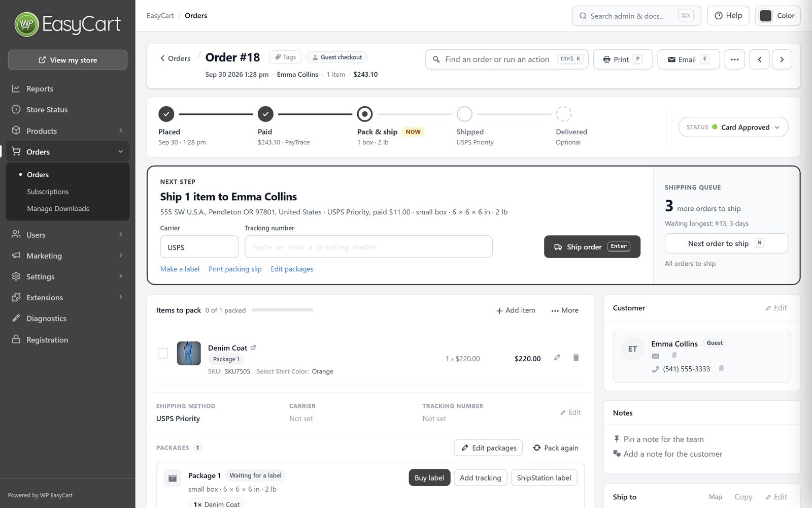812x508 pixels.
Task: Click the Paid step checkmark
Action: pyautogui.click(x=265, y=114)
